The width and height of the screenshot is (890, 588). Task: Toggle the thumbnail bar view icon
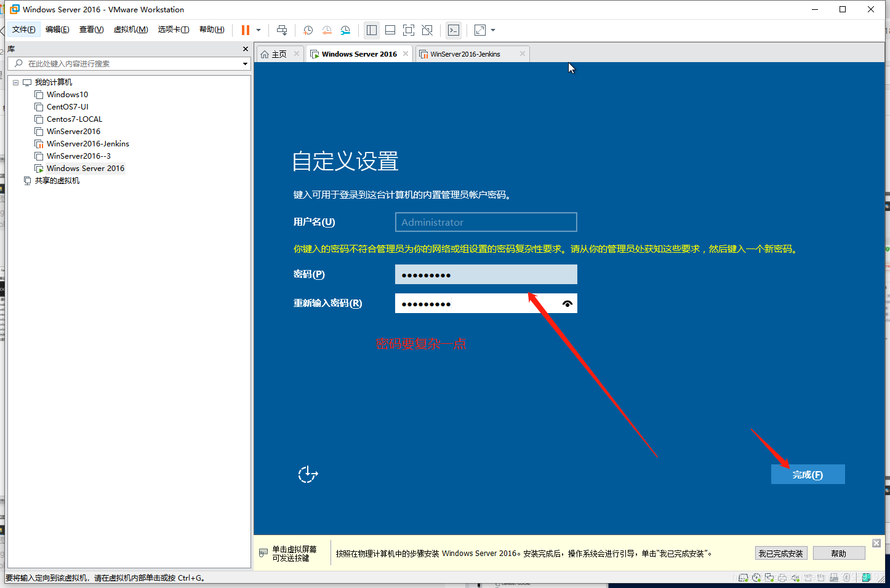(x=390, y=30)
